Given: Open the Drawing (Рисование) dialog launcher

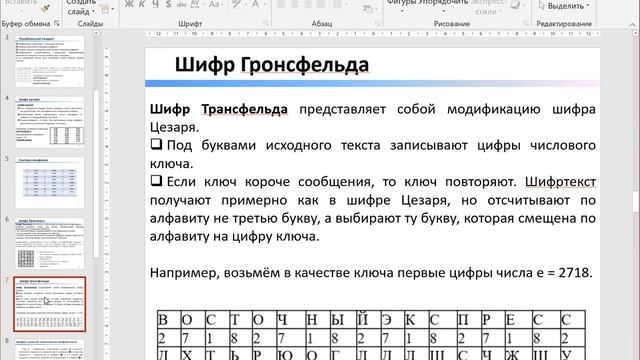Looking at the screenshot, I should point(526,24).
